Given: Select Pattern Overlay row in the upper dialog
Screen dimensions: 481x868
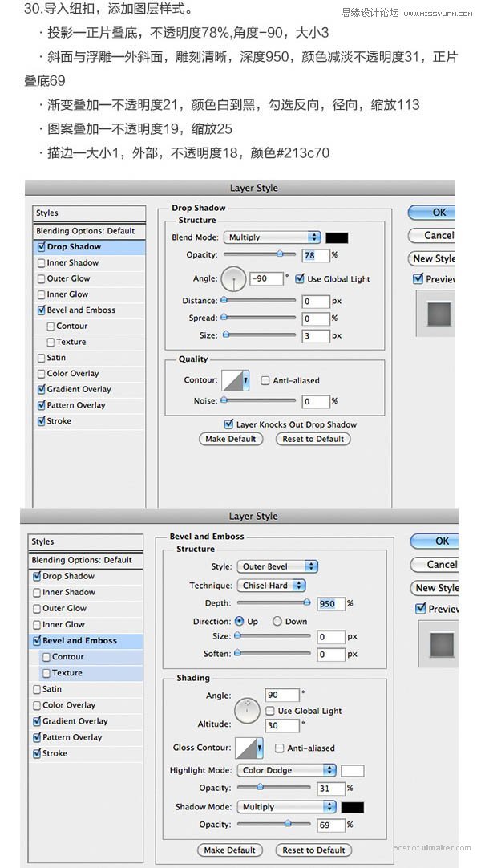Looking at the screenshot, I should [x=89, y=405].
